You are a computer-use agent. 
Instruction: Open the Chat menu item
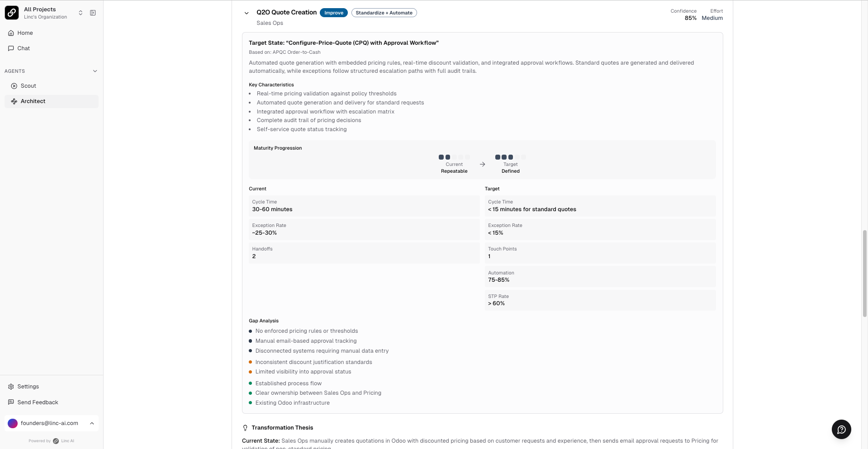24,48
